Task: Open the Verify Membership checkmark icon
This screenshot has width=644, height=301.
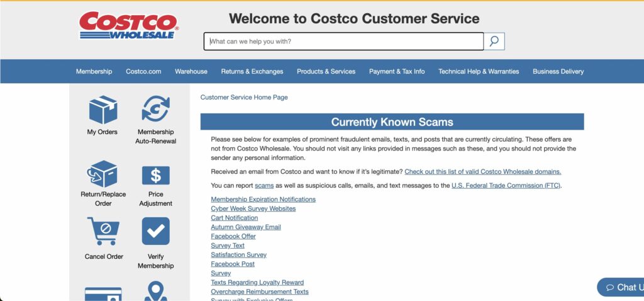Action: (x=156, y=231)
